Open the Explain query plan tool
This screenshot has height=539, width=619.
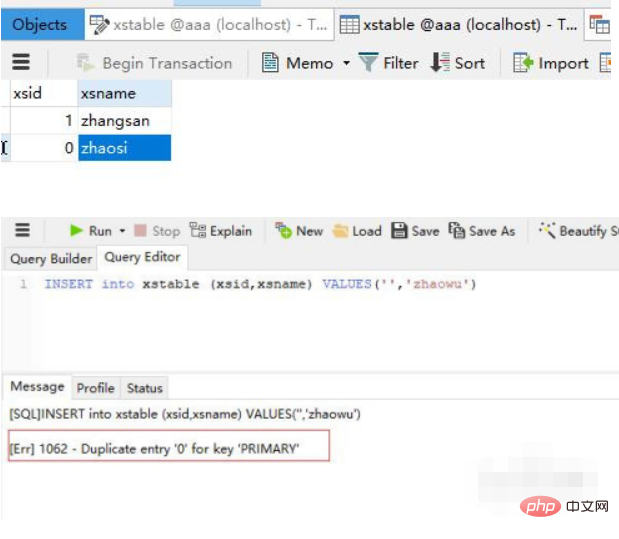(220, 231)
